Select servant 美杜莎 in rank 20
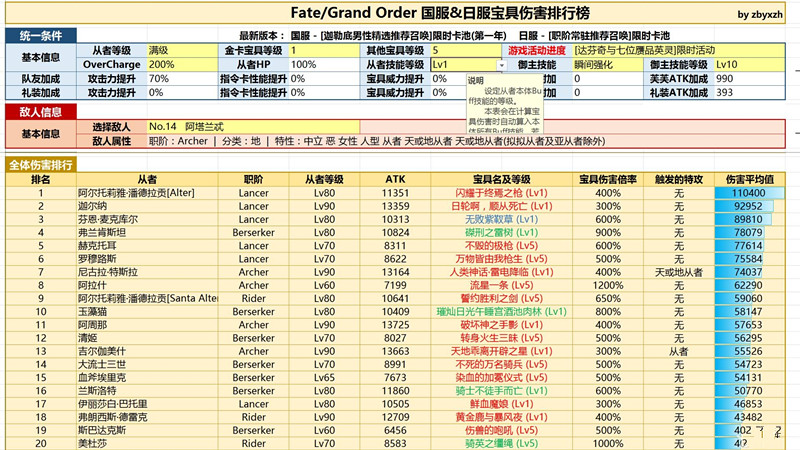This screenshot has height=450, width=800. pyautogui.click(x=147, y=443)
